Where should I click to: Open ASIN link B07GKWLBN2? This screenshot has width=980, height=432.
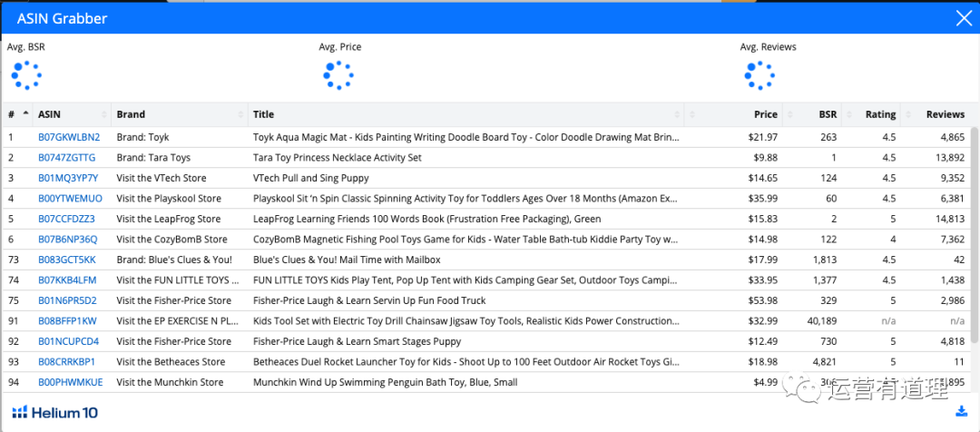click(69, 137)
